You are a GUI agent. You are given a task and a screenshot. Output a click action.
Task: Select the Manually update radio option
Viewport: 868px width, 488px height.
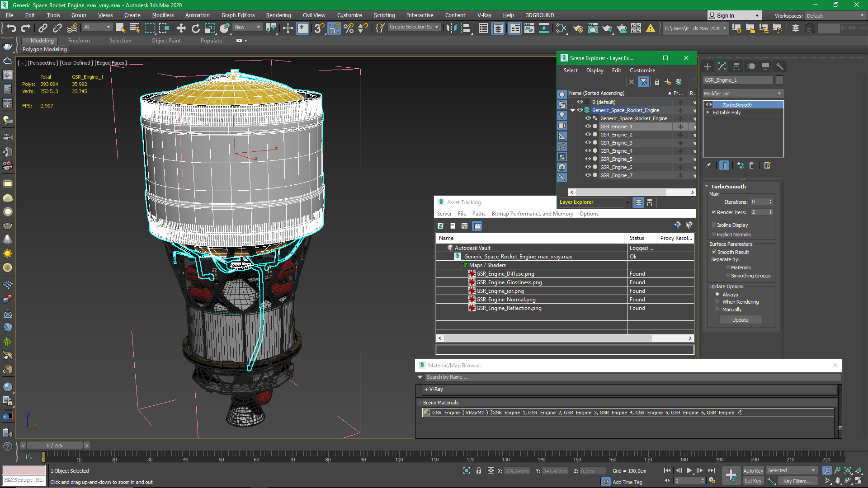click(x=717, y=309)
